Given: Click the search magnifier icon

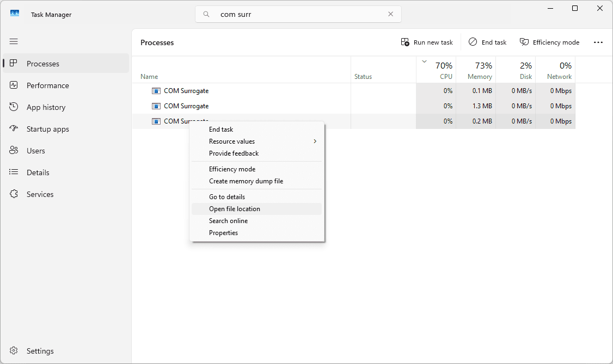Looking at the screenshot, I should coord(206,15).
